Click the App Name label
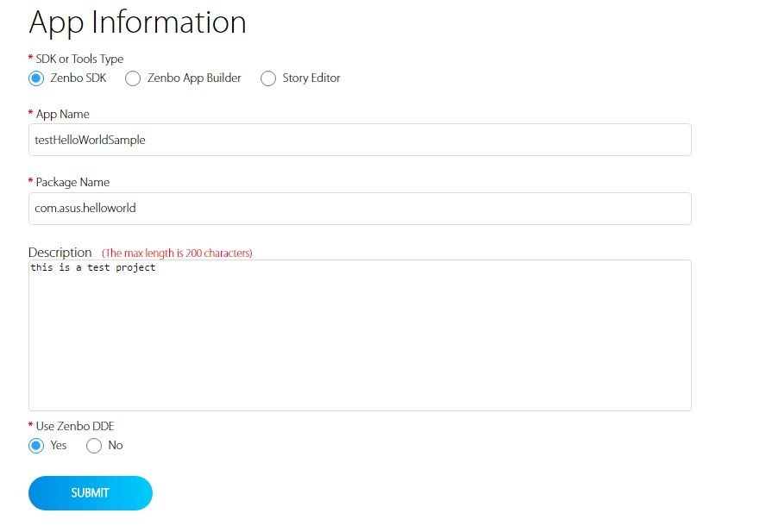This screenshot has height=532, width=779. (63, 115)
